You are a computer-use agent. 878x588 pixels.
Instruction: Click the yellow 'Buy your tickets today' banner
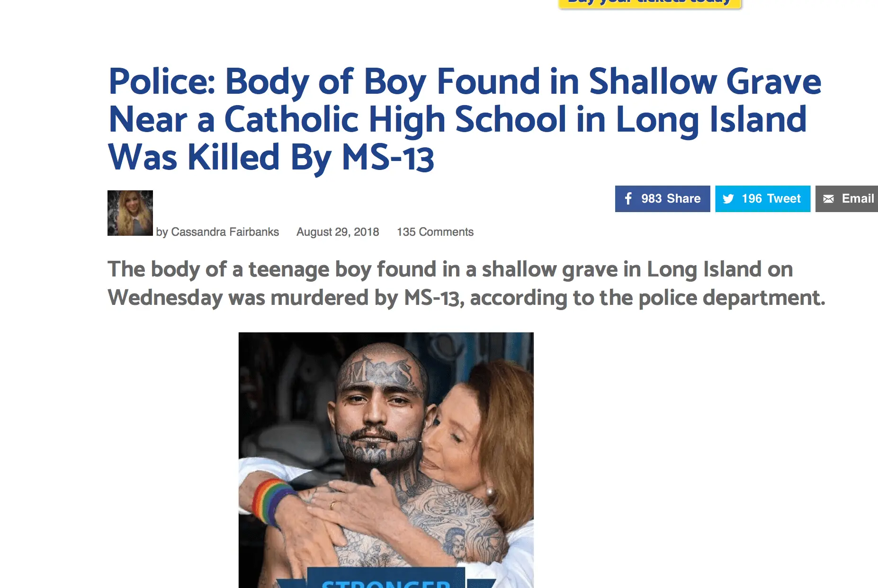[x=650, y=4]
